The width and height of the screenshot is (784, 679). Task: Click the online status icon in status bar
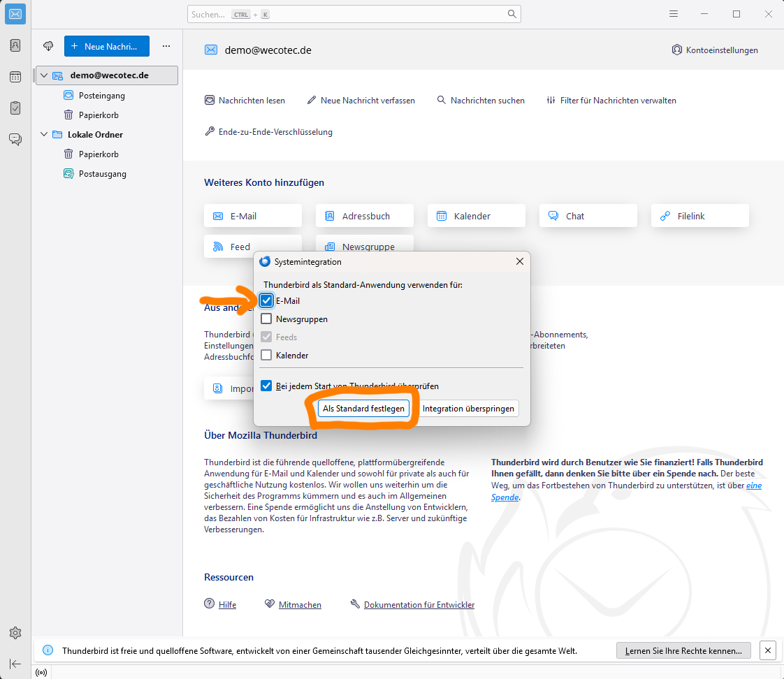[x=41, y=673]
